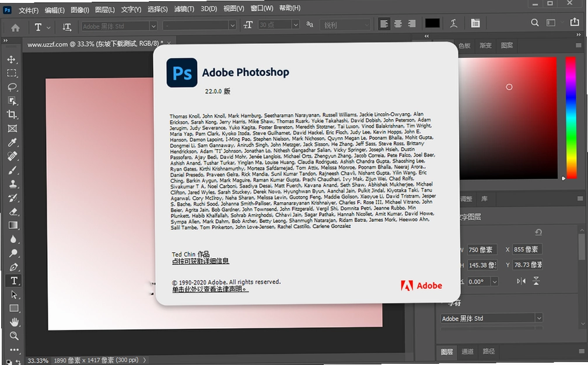Image resolution: width=588 pixels, height=365 pixels.
Task: Select the Move tool
Action: pyautogui.click(x=12, y=60)
